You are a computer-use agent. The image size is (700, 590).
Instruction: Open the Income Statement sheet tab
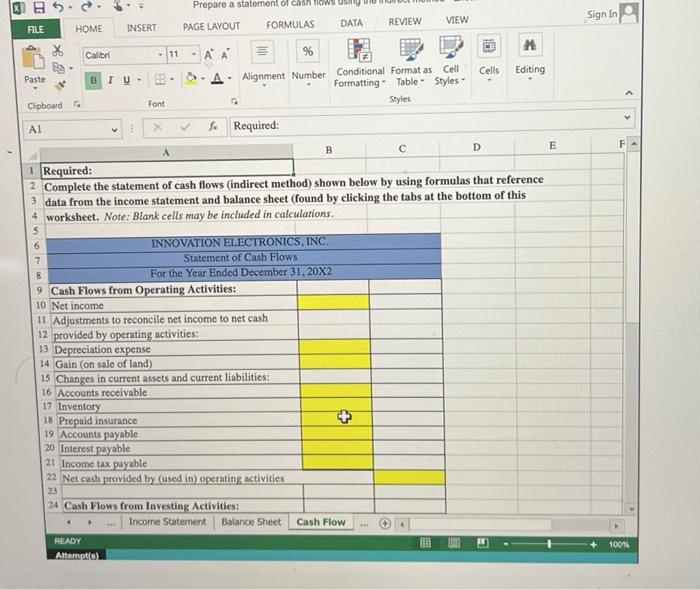pos(167,521)
